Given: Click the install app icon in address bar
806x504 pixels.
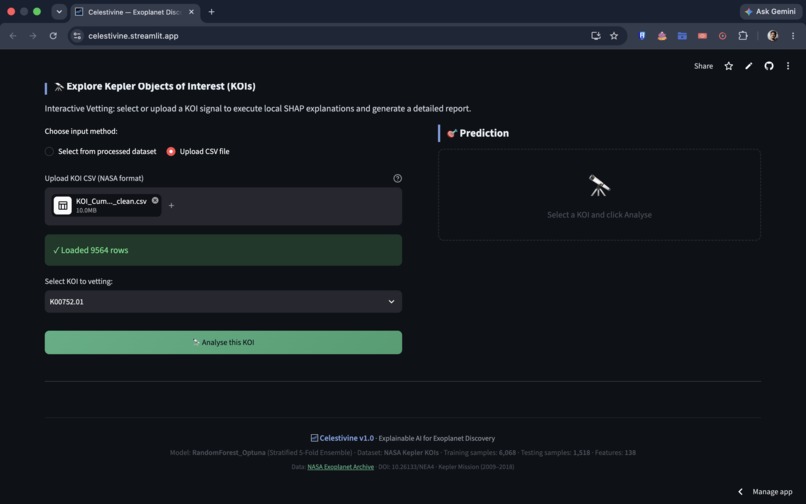Looking at the screenshot, I should [x=596, y=36].
